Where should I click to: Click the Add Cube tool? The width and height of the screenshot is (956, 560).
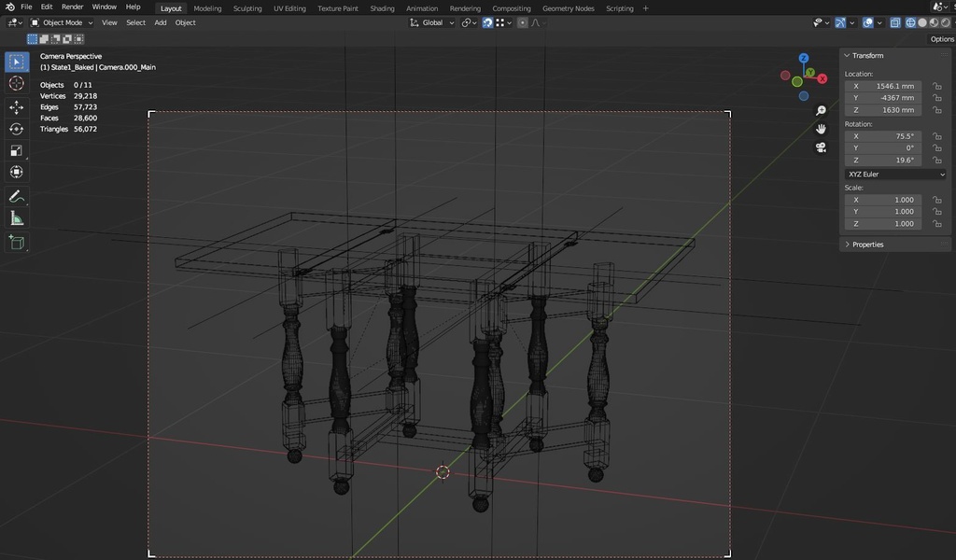(x=17, y=242)
